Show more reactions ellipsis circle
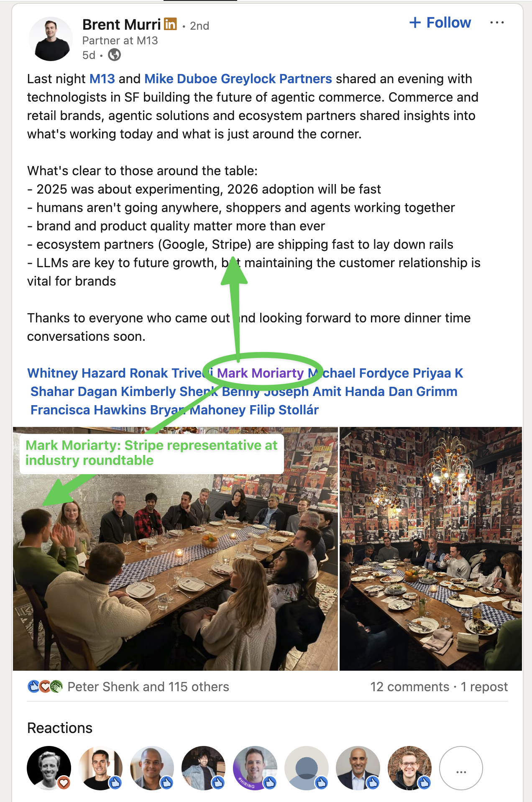This screenshot has width=532, height=802. click(x=461, y=768)
